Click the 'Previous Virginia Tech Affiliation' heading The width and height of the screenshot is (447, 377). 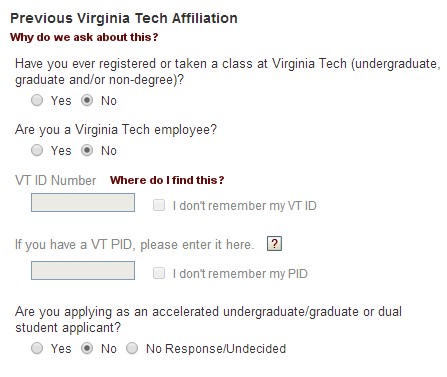[124, 18]
